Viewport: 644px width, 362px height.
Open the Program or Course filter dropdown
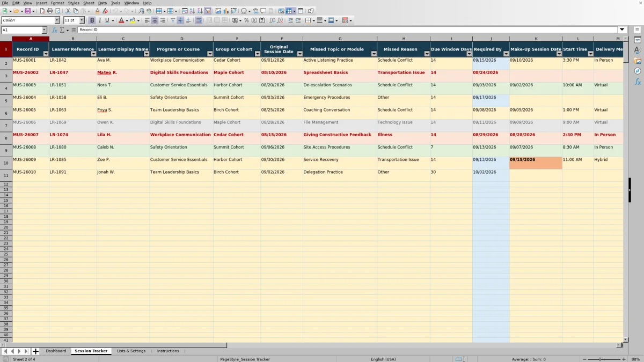210,54
